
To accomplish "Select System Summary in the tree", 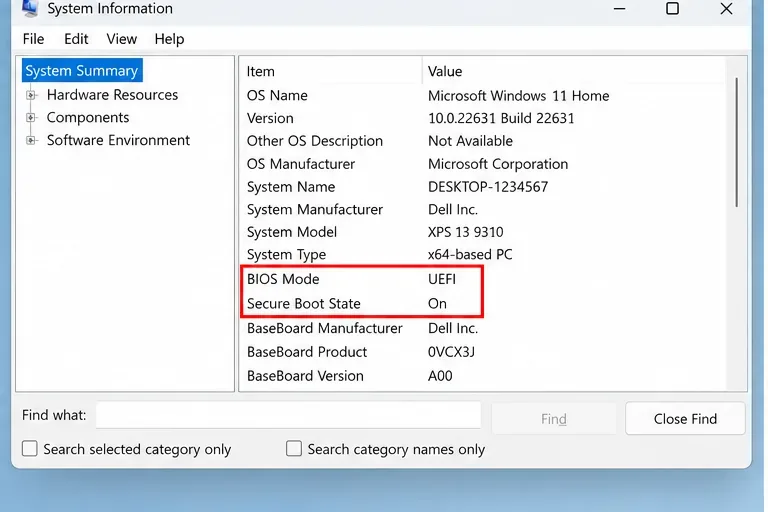I will pyautogui.click(x=82, y=71).
